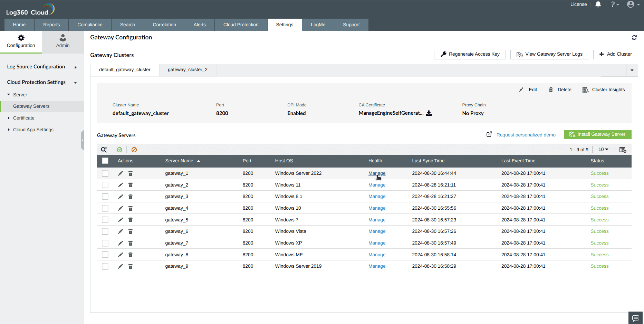Edit gateway_1 using its pencil icon
Image resolution: width=644 pixels, height=324 pixels.
[x=120, y=173]
